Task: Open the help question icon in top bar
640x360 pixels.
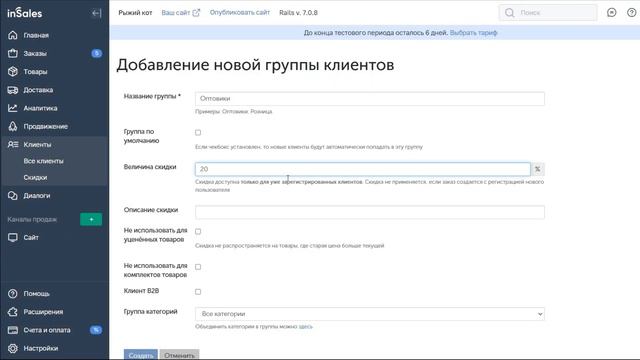Action: coord(631,13)
